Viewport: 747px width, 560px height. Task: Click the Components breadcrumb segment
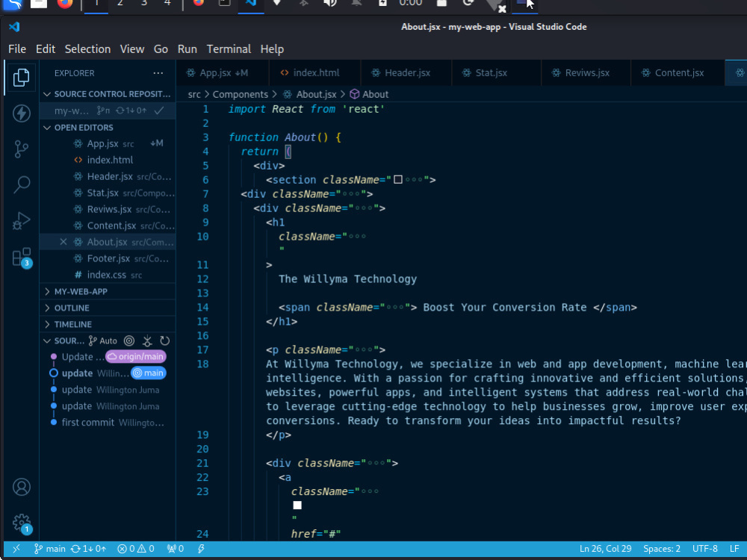tap(240, 94)
